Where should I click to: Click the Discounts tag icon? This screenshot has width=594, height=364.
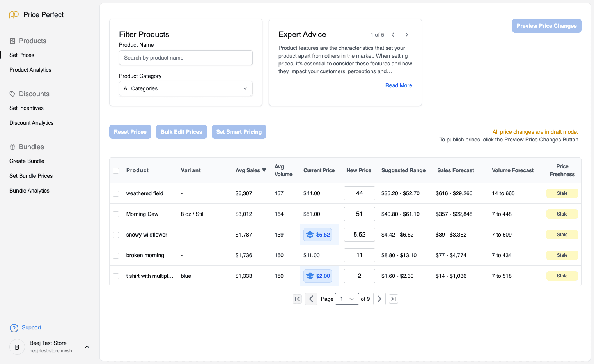coord(12,94)
